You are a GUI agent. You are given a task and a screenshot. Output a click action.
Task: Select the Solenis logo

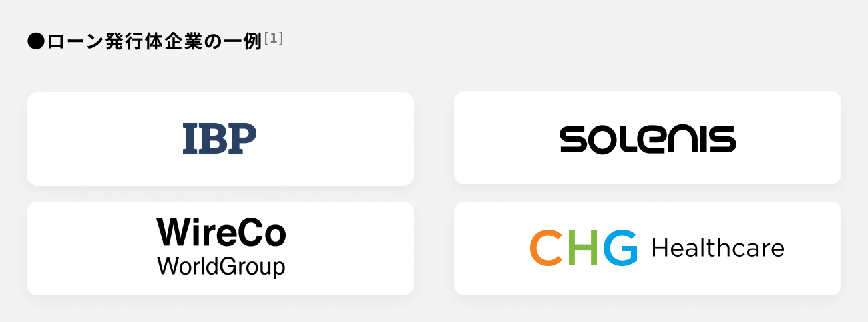coord(647,139)
